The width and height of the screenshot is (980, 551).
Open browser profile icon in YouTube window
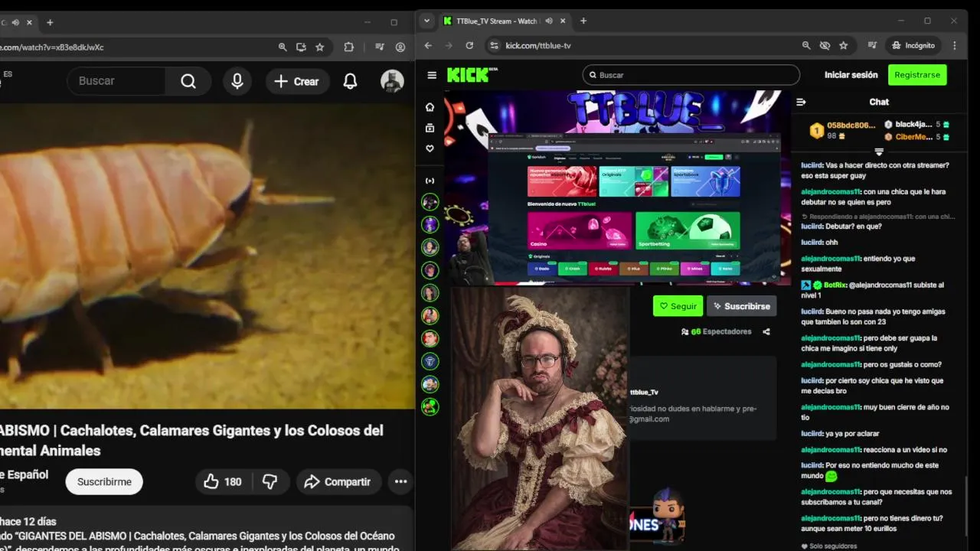(400, 47)
